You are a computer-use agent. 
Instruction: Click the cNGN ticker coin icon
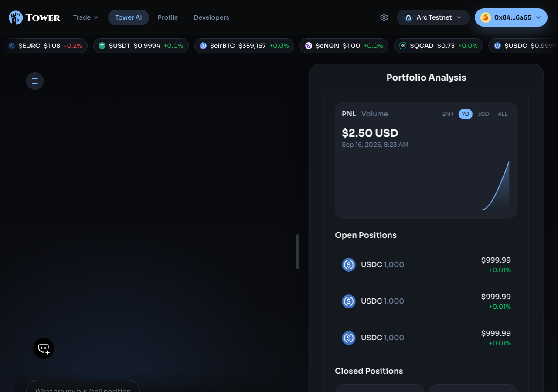[309, 46]
